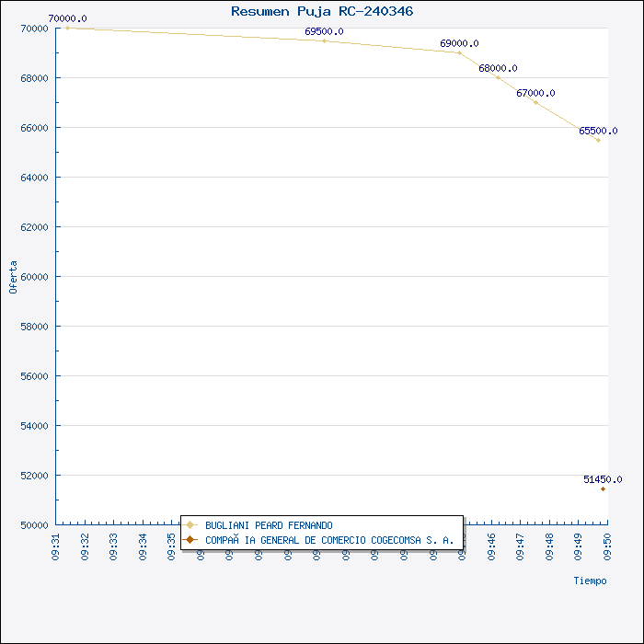Select the 51450.0 data point marker
The image size is (644, 644).
(x=603, y=489)
